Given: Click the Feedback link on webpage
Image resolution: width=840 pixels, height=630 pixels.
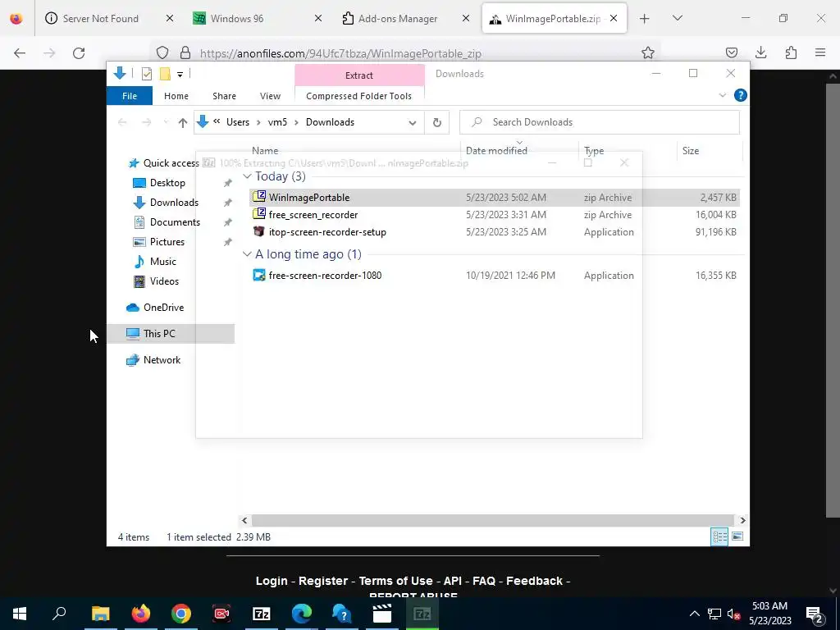Looking at the screenshot, I should tap(535, 581).
